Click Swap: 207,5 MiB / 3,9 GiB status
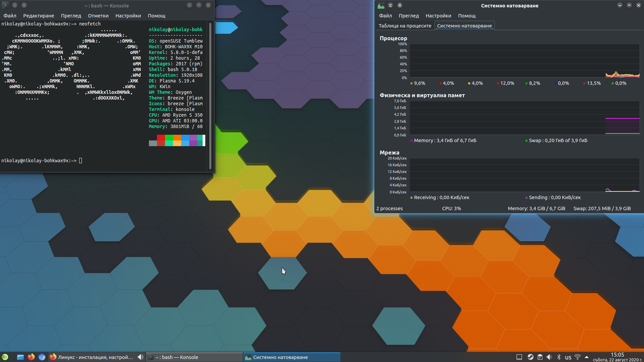This screenshot has width=644, height=362. click(602, 208)
